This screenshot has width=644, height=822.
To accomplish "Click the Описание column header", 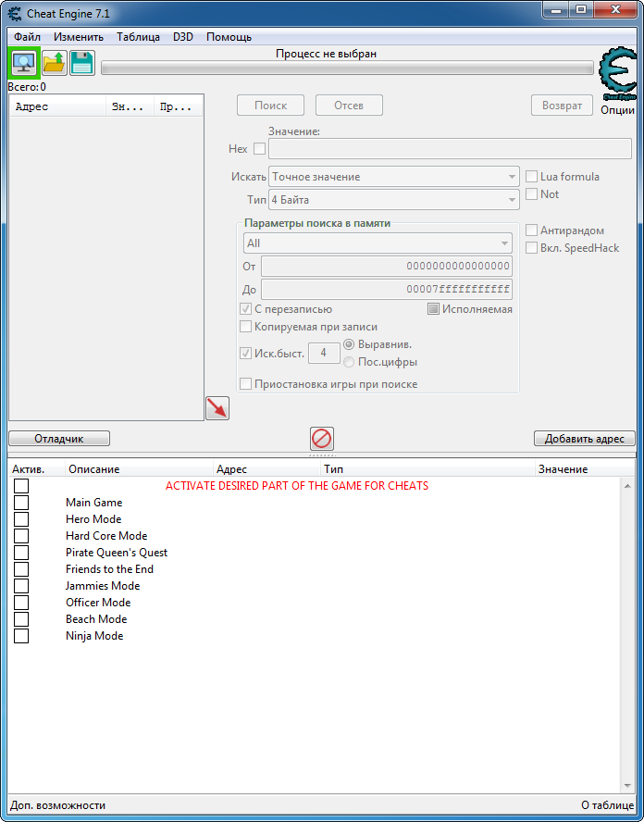I will [140, 469].
